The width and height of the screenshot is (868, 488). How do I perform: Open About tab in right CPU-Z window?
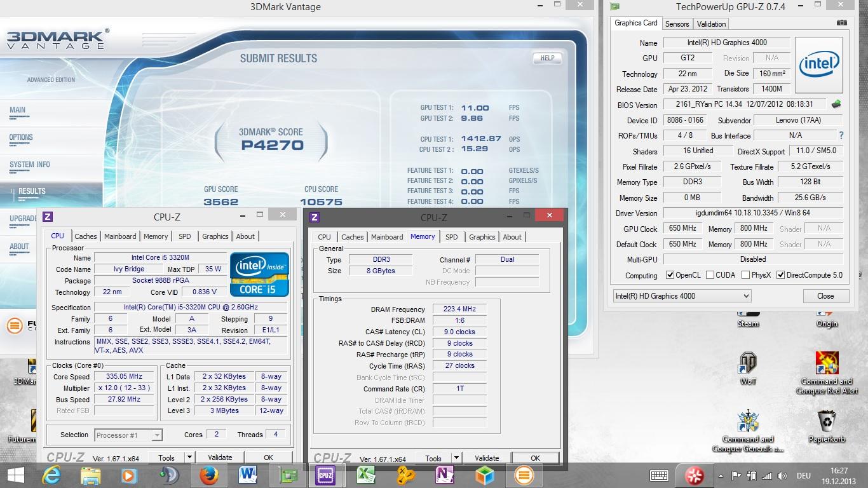tap(512, 237)
